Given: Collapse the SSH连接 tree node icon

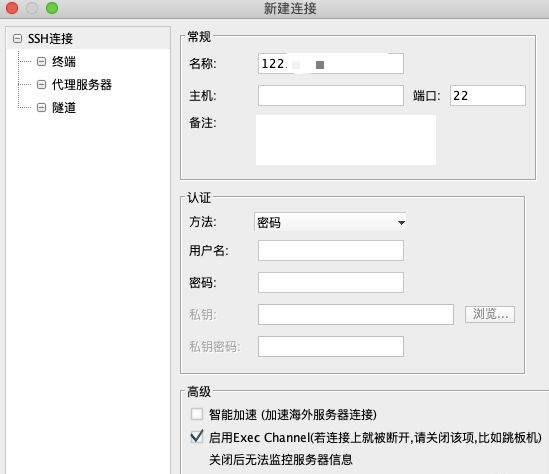Looking at the screenshot, I should click(x=18, y=38).
